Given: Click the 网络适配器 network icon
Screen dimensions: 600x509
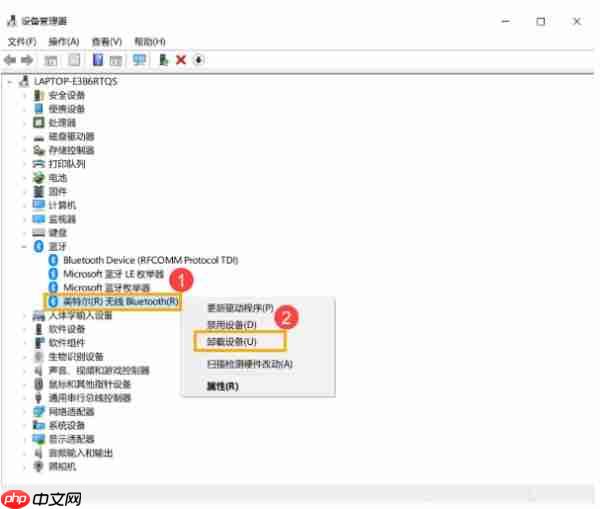Looking at the screenshot, I should coord(39,411).
